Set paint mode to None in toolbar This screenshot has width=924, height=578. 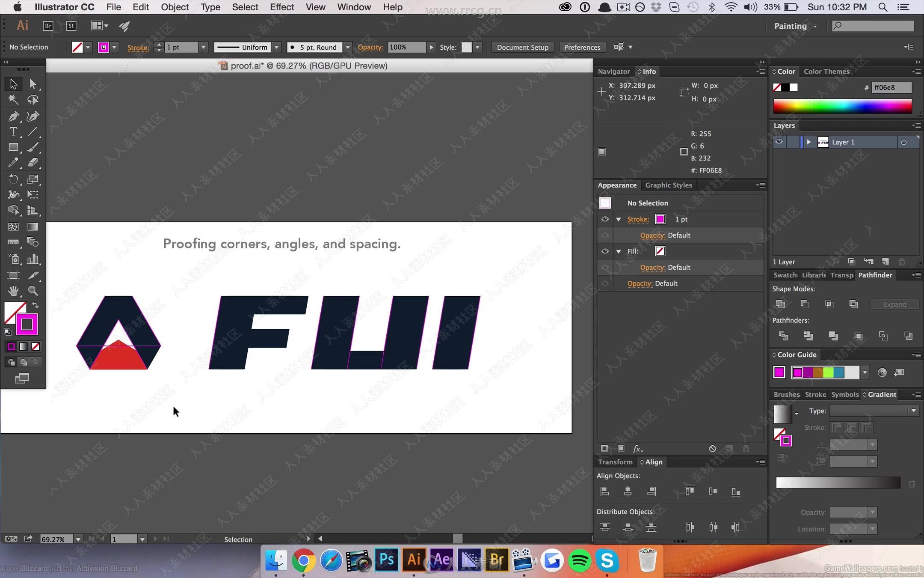click(36, 346)
